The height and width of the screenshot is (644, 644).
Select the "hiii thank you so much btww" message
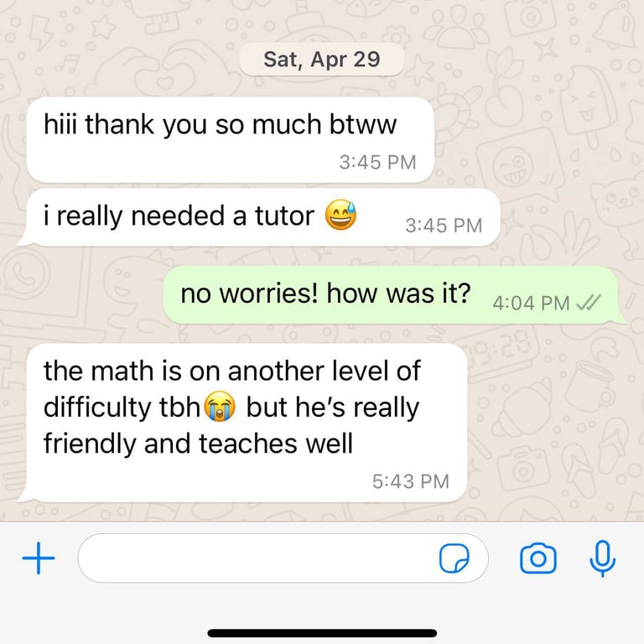pyautogui.click(x=231, y=140)
